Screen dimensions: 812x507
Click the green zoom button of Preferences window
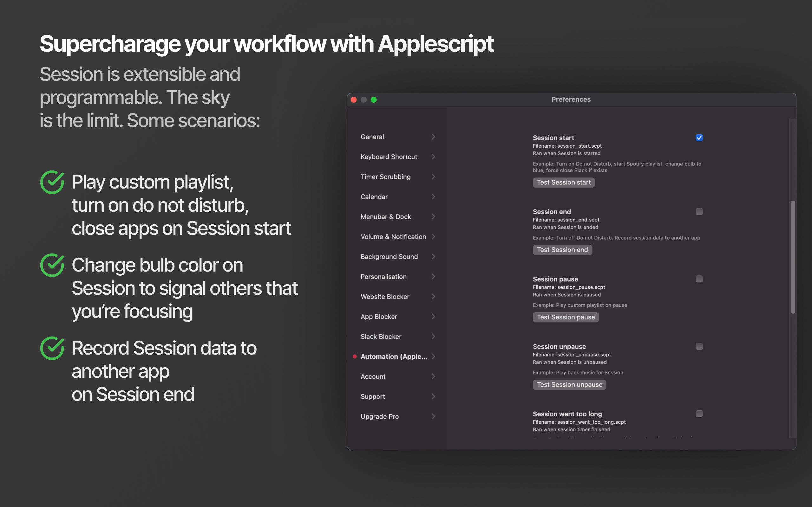[373, 99]
